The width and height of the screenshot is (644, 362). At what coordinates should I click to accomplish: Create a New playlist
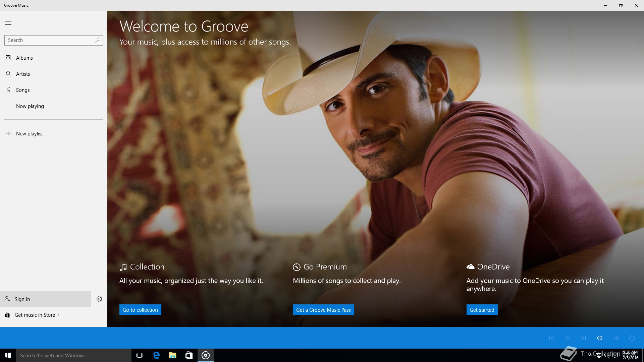pyautogui.click(x=54, y=134)
